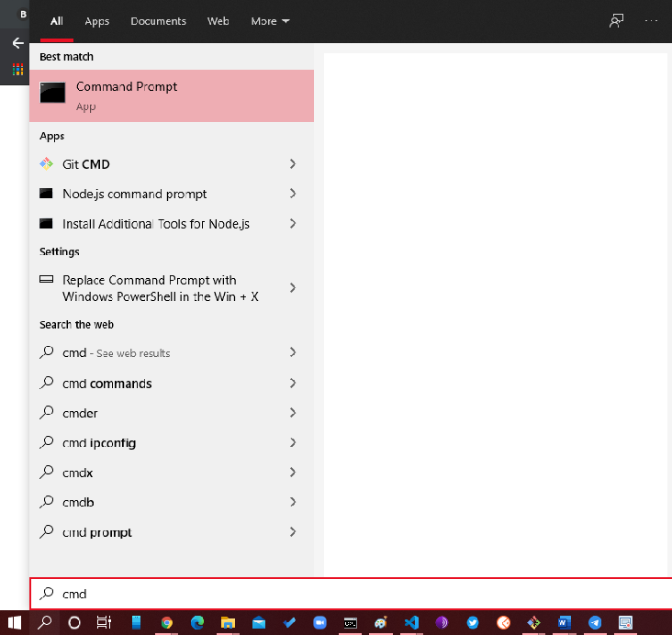Open the Windows Start menu
The width and height of the screenshot is (672, 635).
(x=14, y=622)
